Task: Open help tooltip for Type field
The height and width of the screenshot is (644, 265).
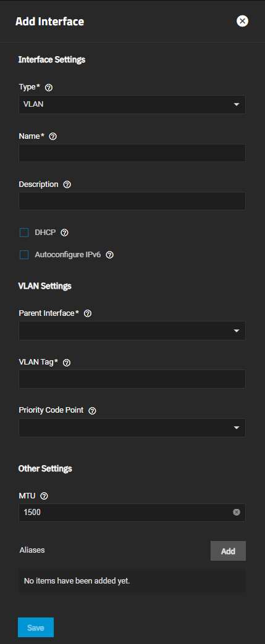Action: point(49,88)
